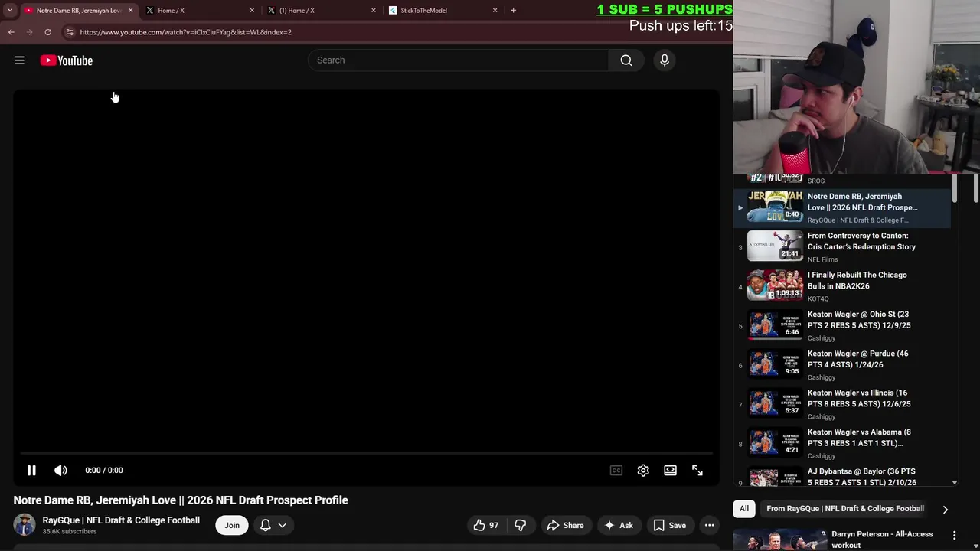Open RayGQue channel avatar
Viewport: 980px width, 551px height.
(24, 525)
